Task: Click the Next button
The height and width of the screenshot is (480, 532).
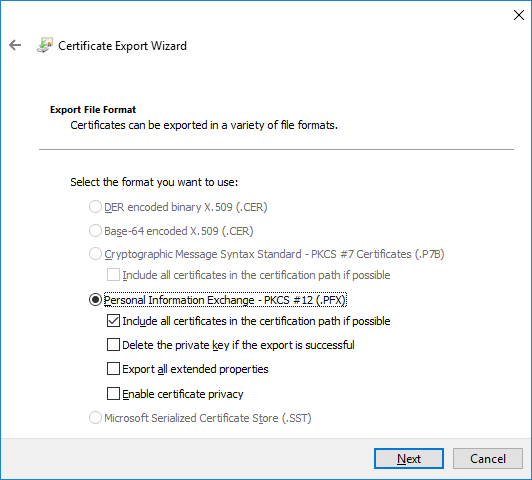Action: point(409,459)
